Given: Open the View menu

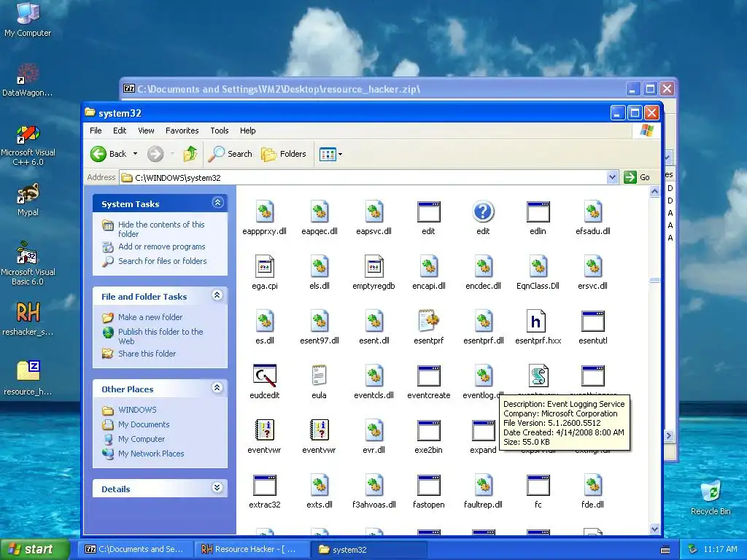Looking at the screenshot, I should [146, 131].
